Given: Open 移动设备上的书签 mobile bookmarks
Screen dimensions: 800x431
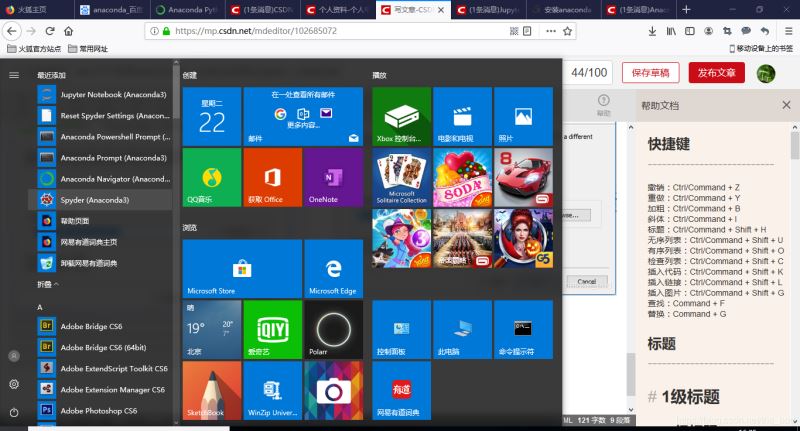Looking at the screenshot, I should point(761,48).
